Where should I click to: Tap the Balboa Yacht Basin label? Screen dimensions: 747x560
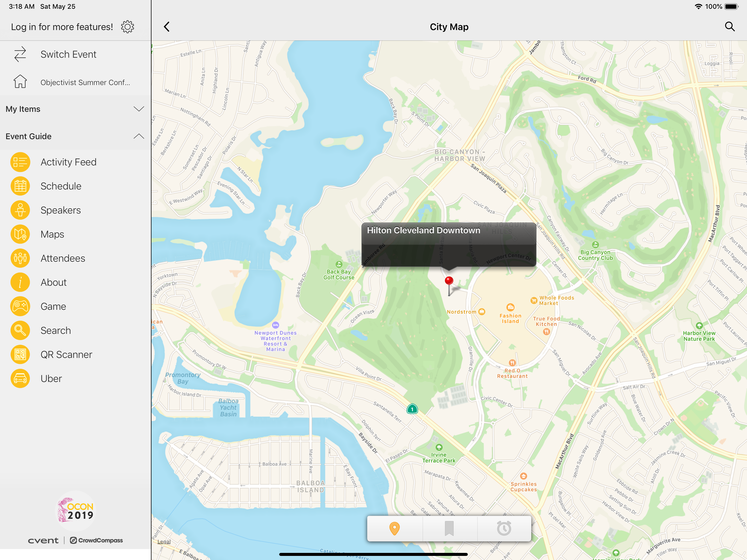point(228,407)
